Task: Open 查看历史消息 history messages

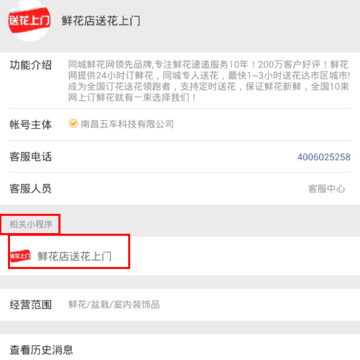Action: [x=180, y=347]
